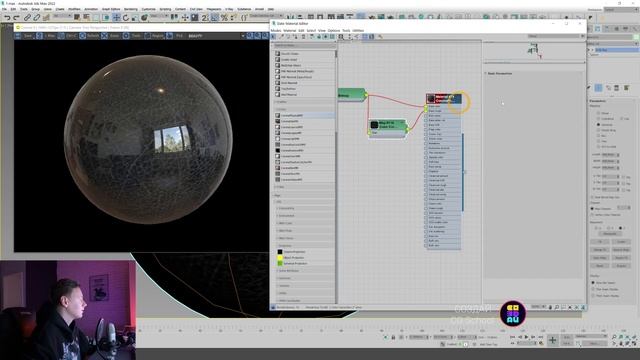Screen dimensions: 640x360
Task: Open the reference coordinate system dropdown
Action: pos(159,16)
